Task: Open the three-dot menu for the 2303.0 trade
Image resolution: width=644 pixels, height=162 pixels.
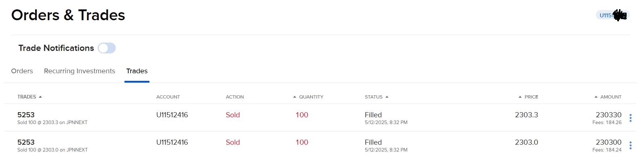Action: coord(630,145)
